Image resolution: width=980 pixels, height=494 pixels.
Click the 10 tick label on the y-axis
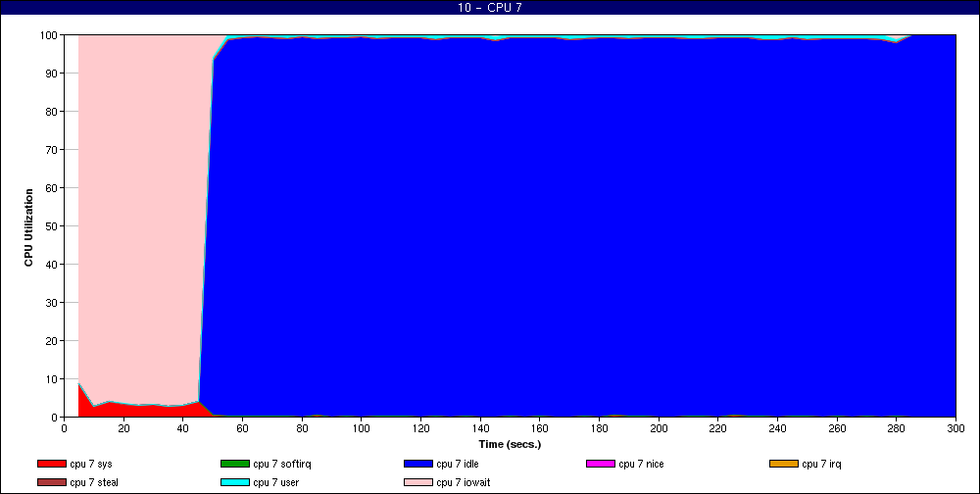point(54,379)
